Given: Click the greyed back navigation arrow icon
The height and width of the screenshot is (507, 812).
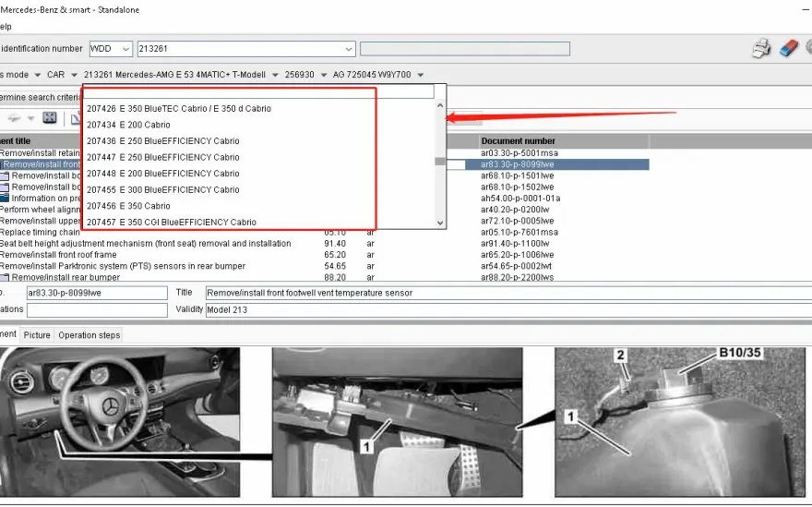Looking at the screenshot, I should 14,118.
